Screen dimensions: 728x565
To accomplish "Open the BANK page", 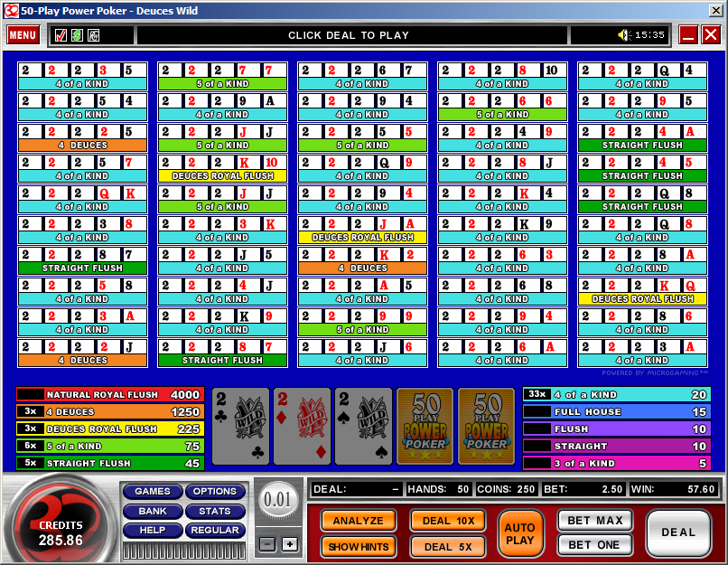I will (153, 511).
